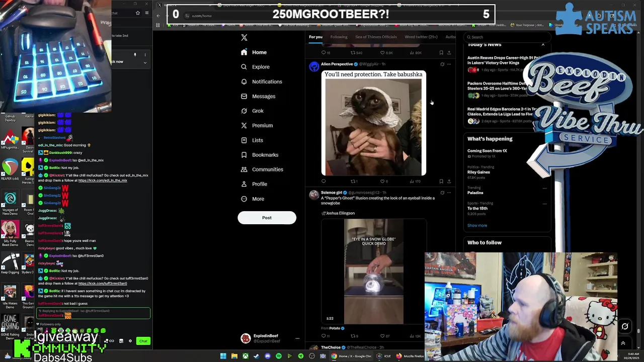The image size is (644, 362).
Task: Open ExplodinBeef account menu dots
Action: (x=297, y=338)
